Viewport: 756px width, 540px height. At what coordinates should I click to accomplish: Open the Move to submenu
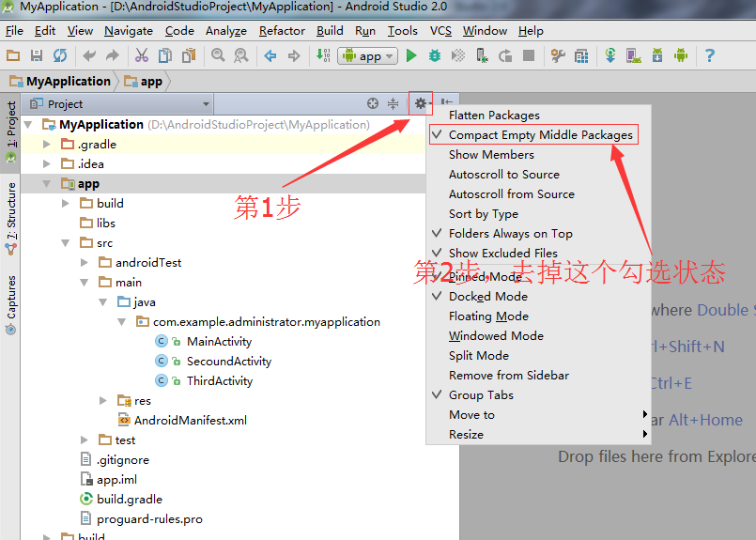(538, 415)
